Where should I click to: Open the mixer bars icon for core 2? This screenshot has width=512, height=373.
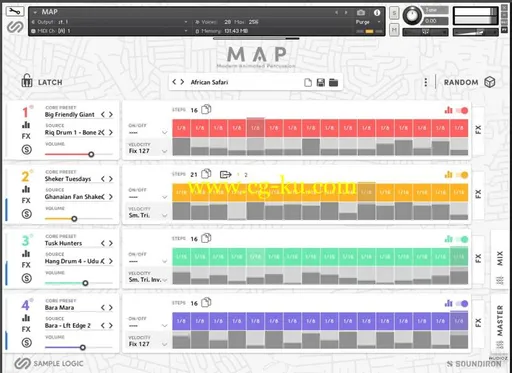point(26,189)
